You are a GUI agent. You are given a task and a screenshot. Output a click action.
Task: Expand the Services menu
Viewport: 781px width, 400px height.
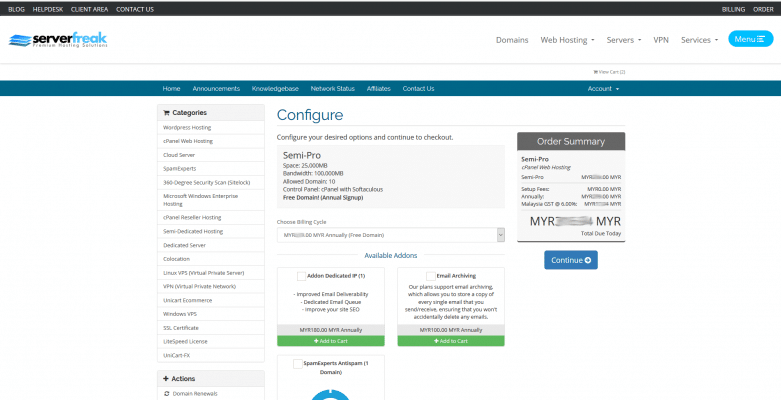699,40
